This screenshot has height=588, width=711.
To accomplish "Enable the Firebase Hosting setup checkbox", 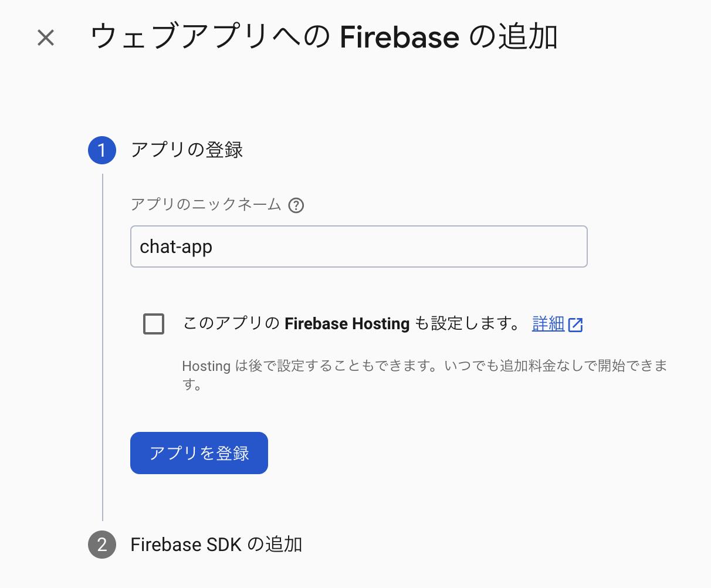I will (154, 324).
